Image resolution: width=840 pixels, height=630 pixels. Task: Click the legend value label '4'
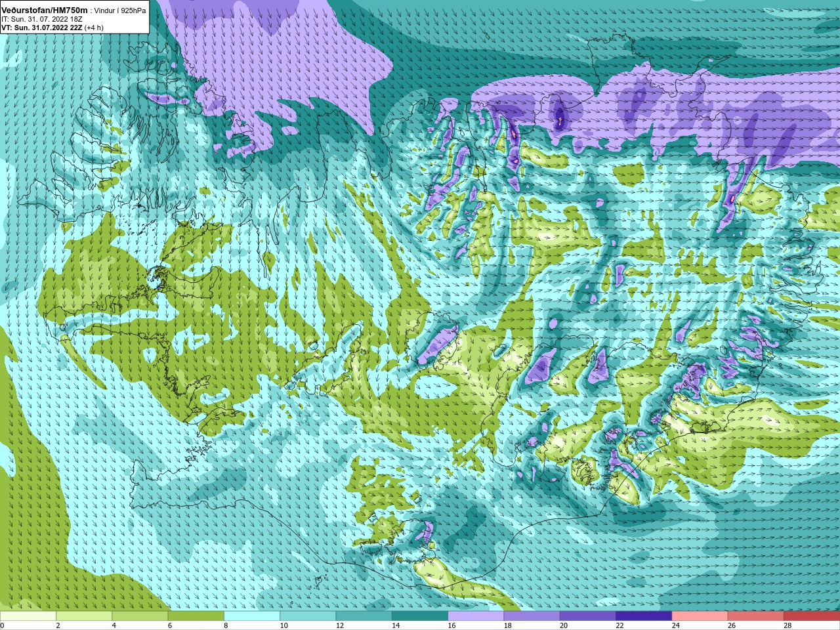[114, 625]
